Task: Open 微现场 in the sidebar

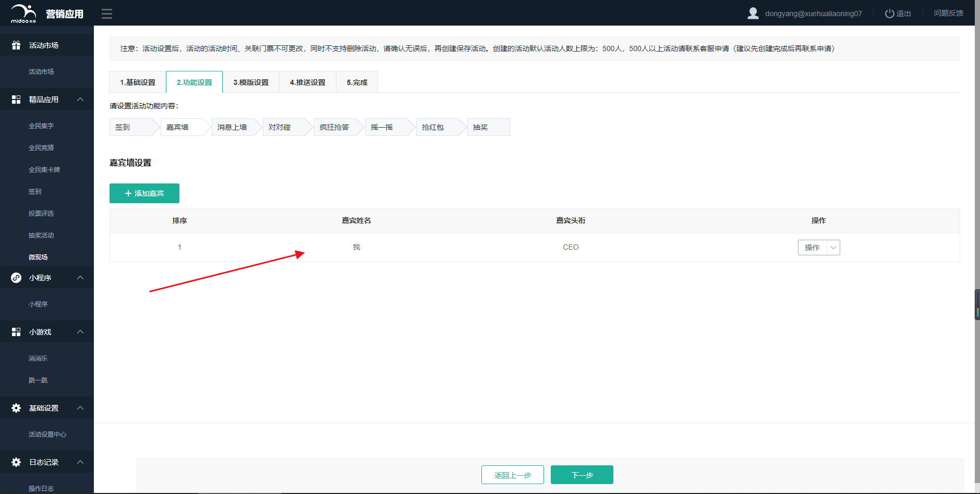Action: (x=38, y=257)
